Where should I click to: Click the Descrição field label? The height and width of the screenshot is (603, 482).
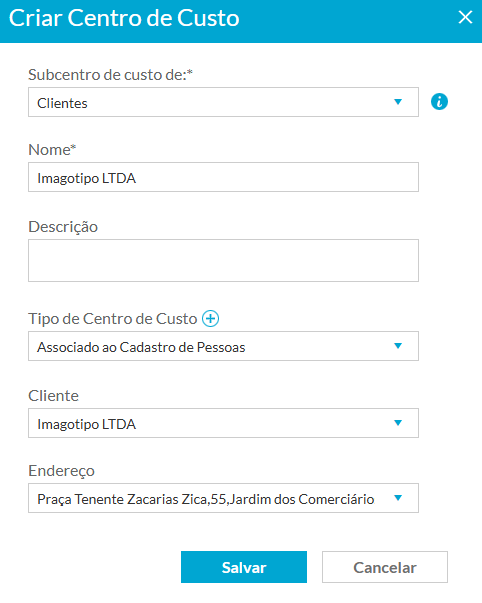click(x=63, y=227)
